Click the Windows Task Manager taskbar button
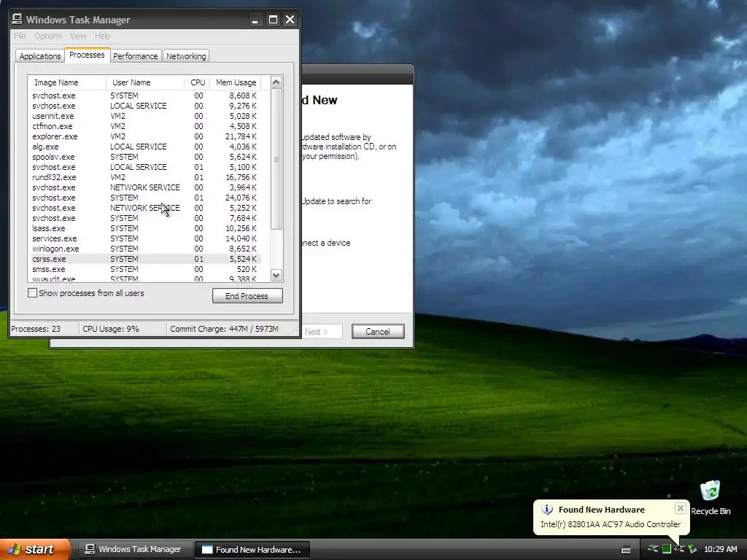 point(134,549)
